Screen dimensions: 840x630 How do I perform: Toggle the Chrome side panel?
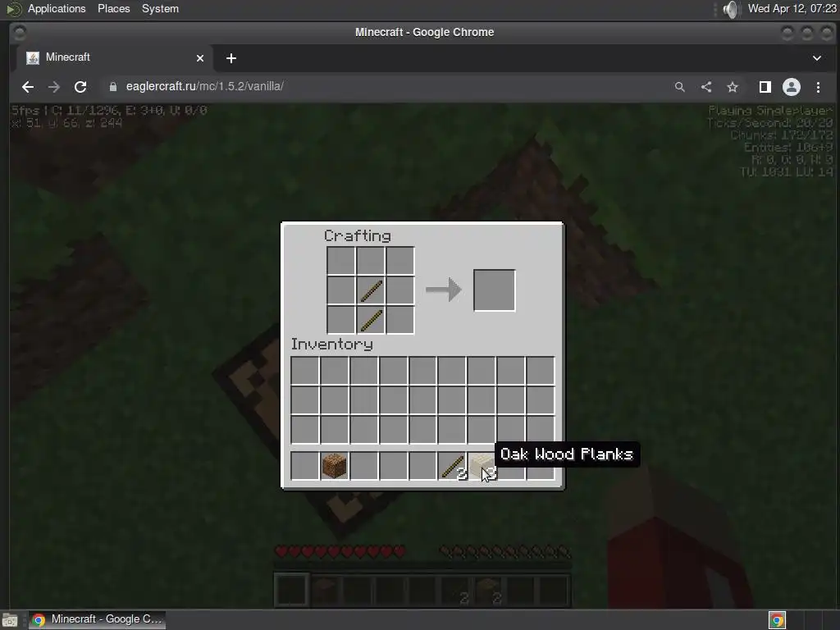pyautogui.click(x=765, y=87)
